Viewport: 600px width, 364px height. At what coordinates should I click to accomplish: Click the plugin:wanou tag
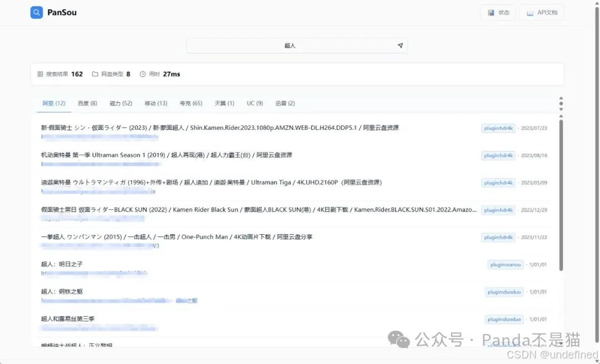point(506,265)
